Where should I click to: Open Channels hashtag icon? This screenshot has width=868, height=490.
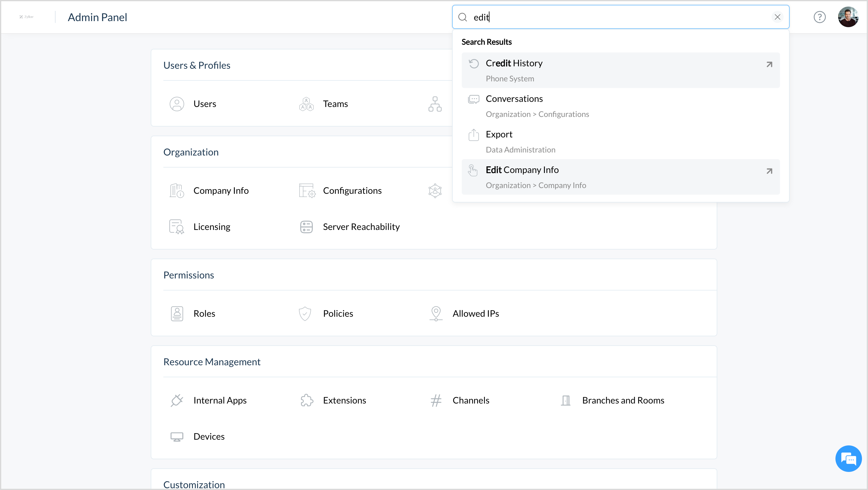pyautogui.click(x=436, y=400)
